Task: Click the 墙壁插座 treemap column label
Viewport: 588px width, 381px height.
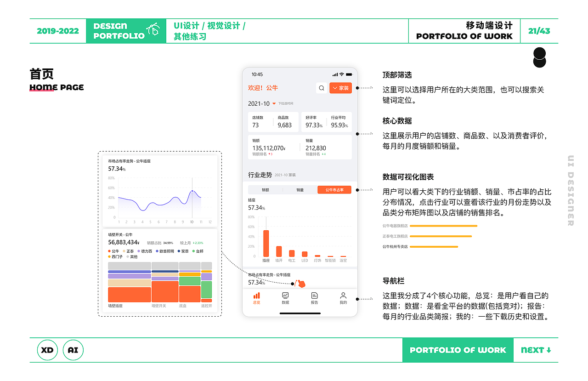Action: [115, 306]
